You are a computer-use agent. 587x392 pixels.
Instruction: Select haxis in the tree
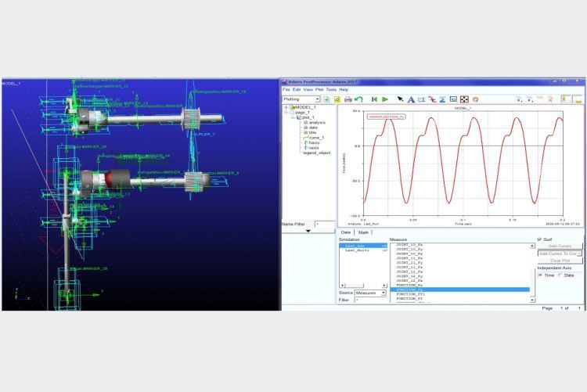(x=314, y=142)
